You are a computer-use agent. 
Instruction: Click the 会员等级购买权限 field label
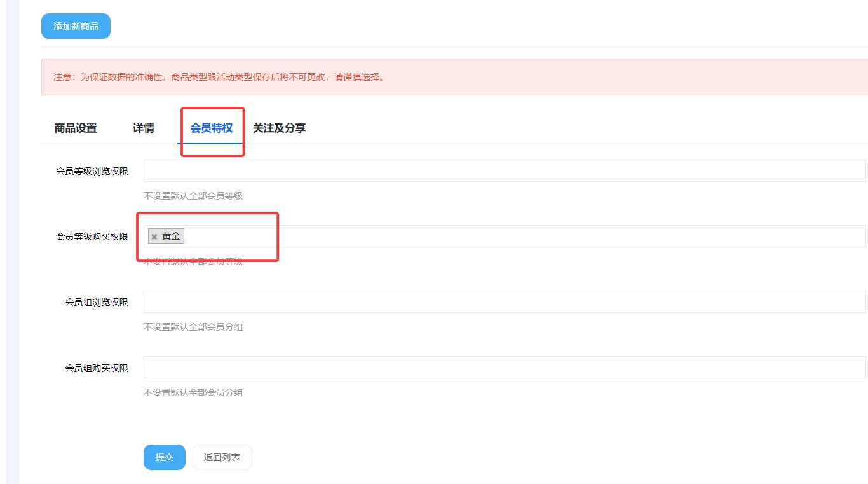92,235
